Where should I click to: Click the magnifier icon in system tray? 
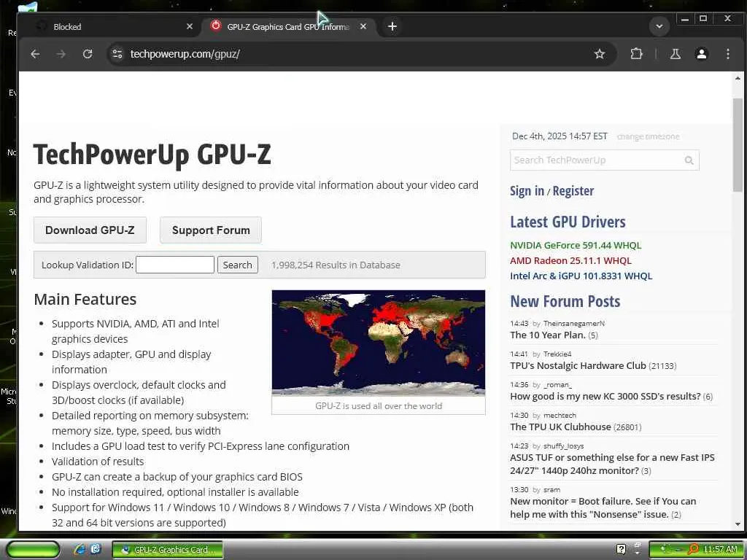pyautogui.click(x=693, y=549)
